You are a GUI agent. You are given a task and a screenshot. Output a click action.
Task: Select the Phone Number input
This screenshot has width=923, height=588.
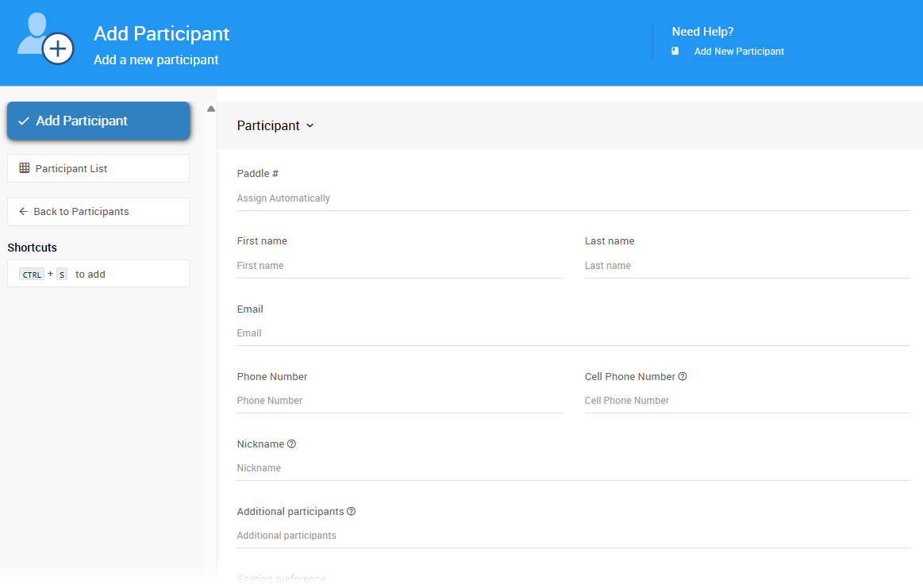pos(398,401)
